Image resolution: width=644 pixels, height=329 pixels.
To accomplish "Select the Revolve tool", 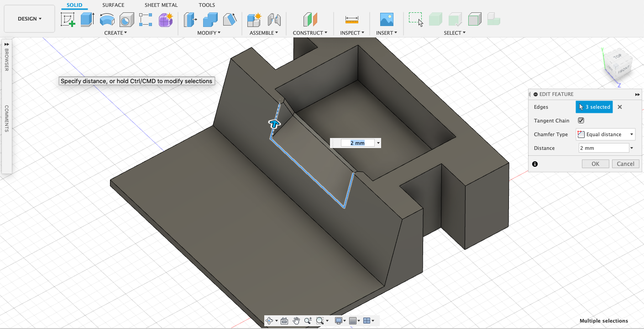I will point(107,20).
